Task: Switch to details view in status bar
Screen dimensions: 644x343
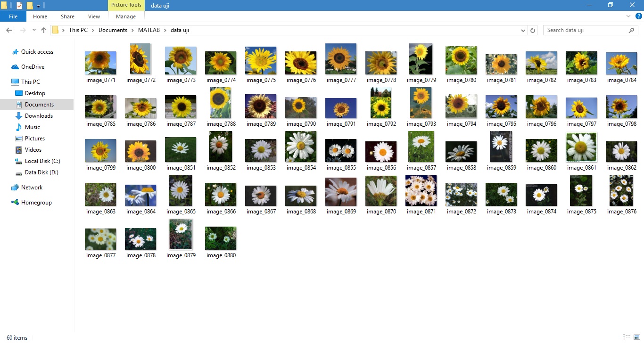Action: tap(626, 337)
